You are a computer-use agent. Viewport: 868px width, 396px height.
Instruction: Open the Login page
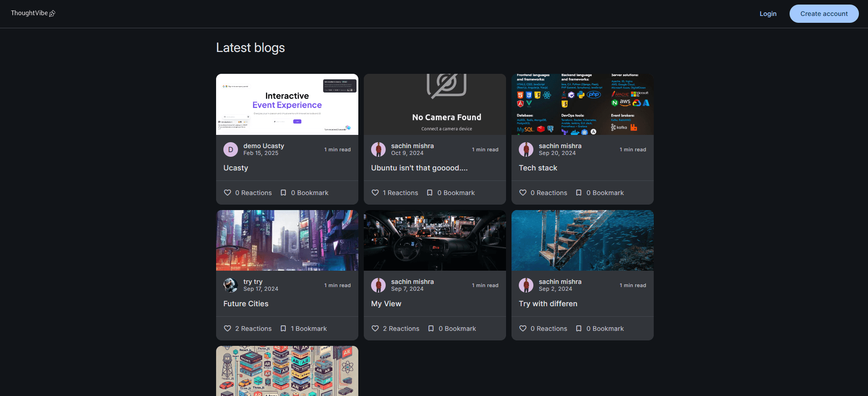pyautogui.click(x=768, y=14)
